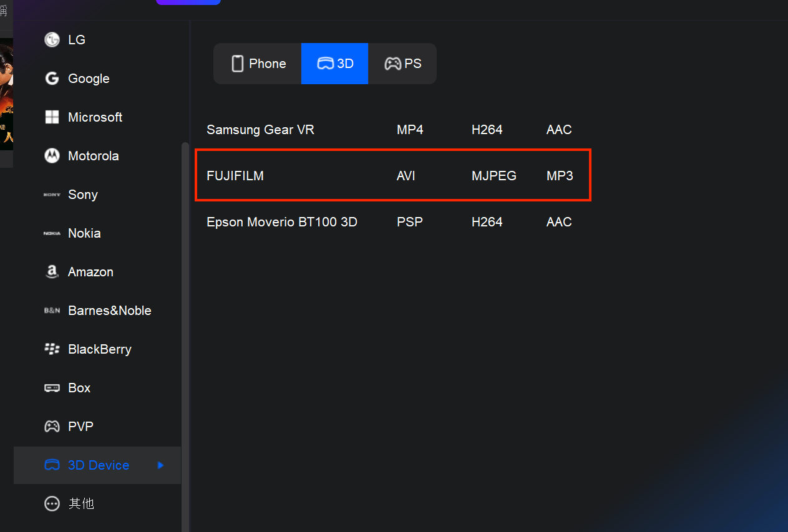The image size is (788, 532).
Task: Switch to the 3D tab
Action: click(335, 64)
